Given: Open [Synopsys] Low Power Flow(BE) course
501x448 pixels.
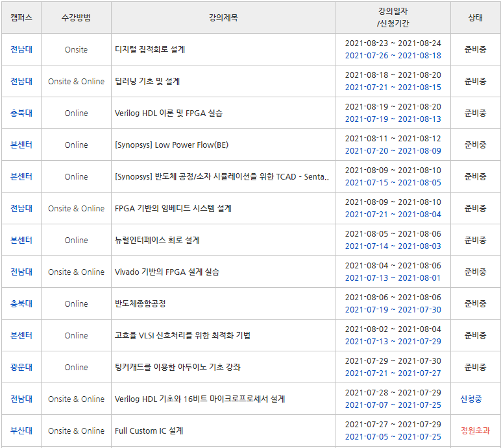Looking at the screenshot, I should pyautogui.click(x=171, y=145).
